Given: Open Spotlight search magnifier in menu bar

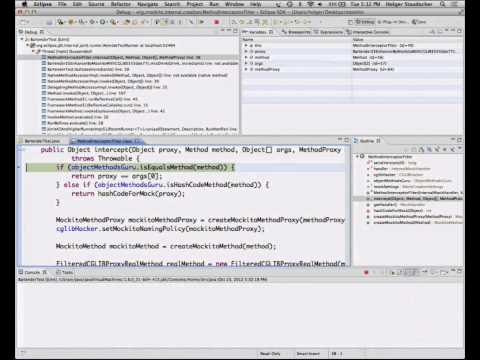Looking at the screenshot, I should pyautogui.click(x=442, y=4).
